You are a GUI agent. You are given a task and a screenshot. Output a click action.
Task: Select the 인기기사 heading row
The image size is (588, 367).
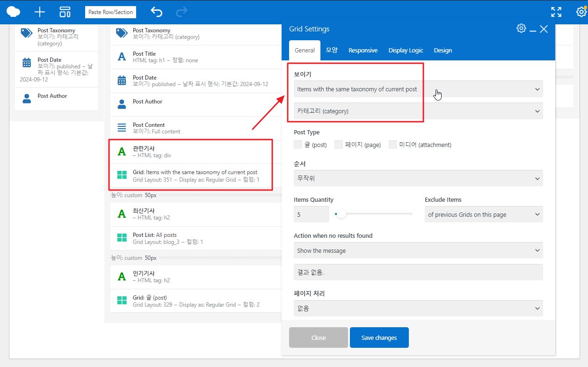tap(196, 276)
